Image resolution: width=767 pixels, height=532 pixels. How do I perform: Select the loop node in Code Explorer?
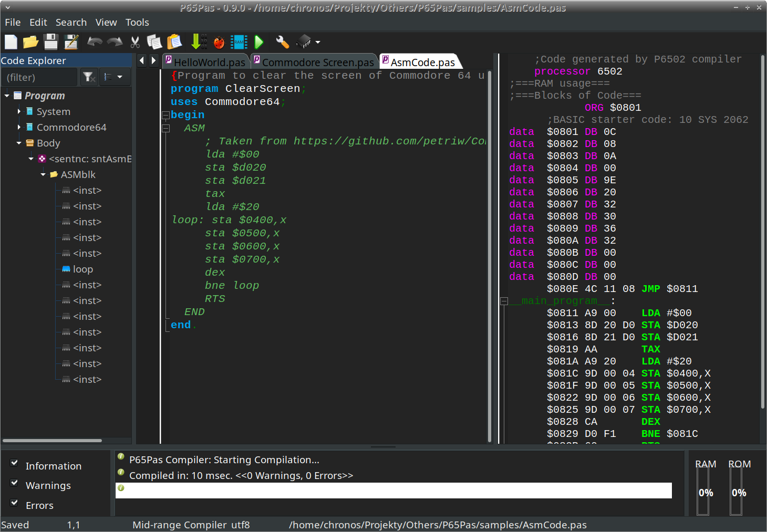pos(84,269)
